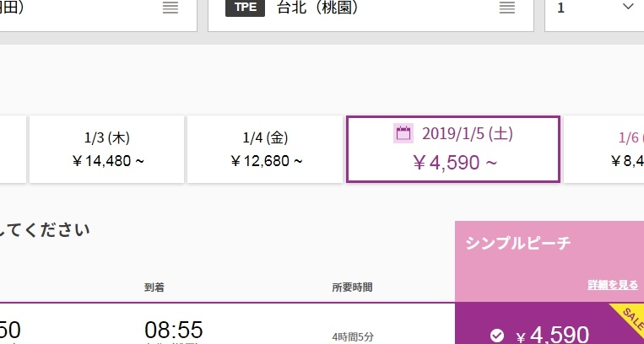Select the 1/6 date tab
The image size is (644, 344).
[x=603, y=149]
